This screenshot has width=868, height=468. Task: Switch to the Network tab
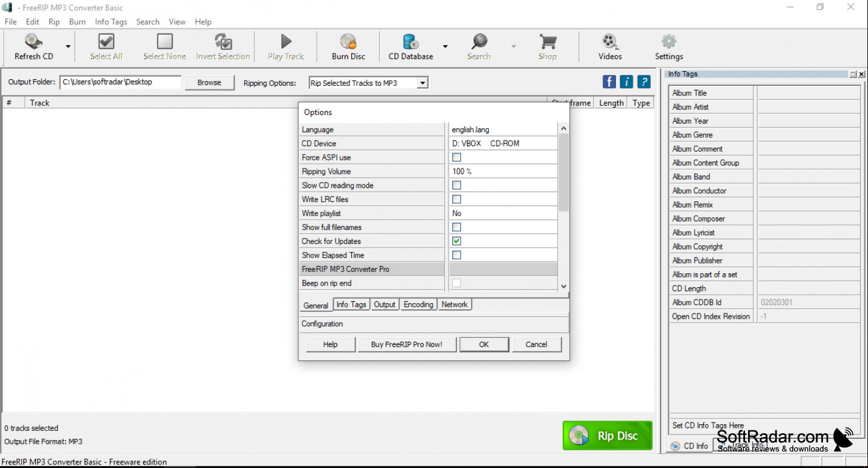click(455, 304)
